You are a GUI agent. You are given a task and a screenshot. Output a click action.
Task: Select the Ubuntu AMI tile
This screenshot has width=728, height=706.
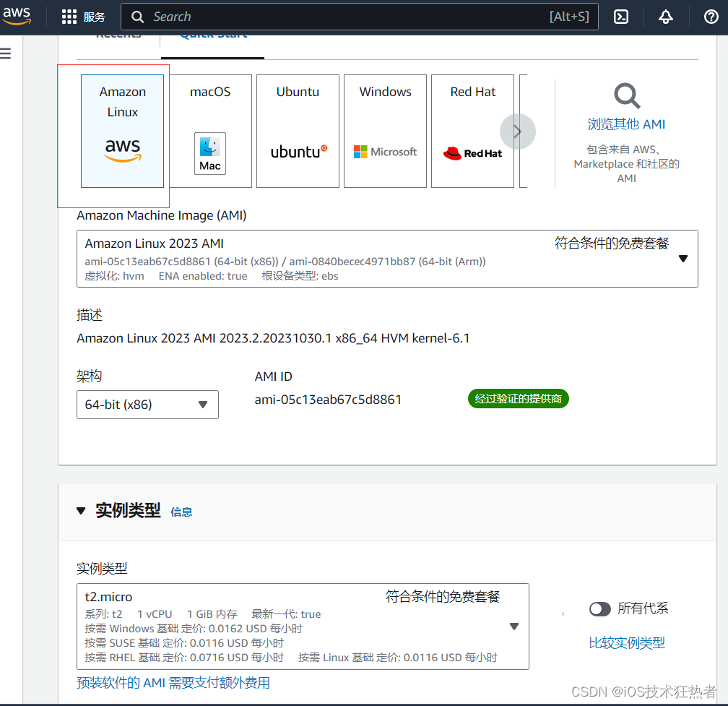pos(298,131)
